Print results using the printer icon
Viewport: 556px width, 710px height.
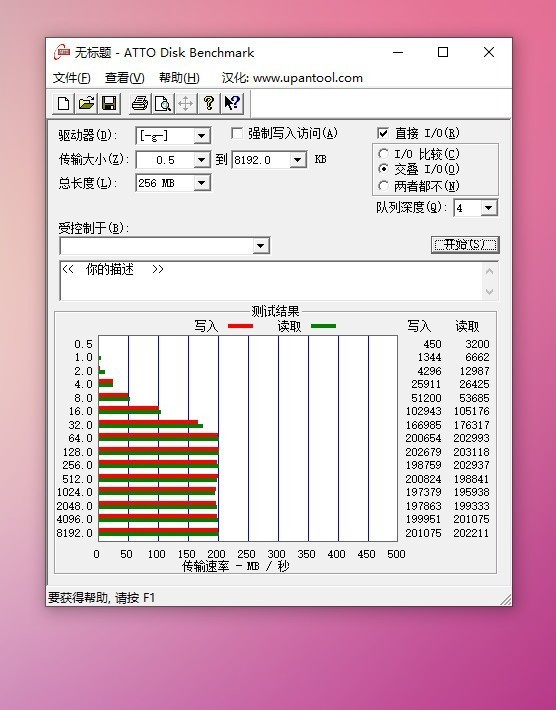click(x=139, y=104)
